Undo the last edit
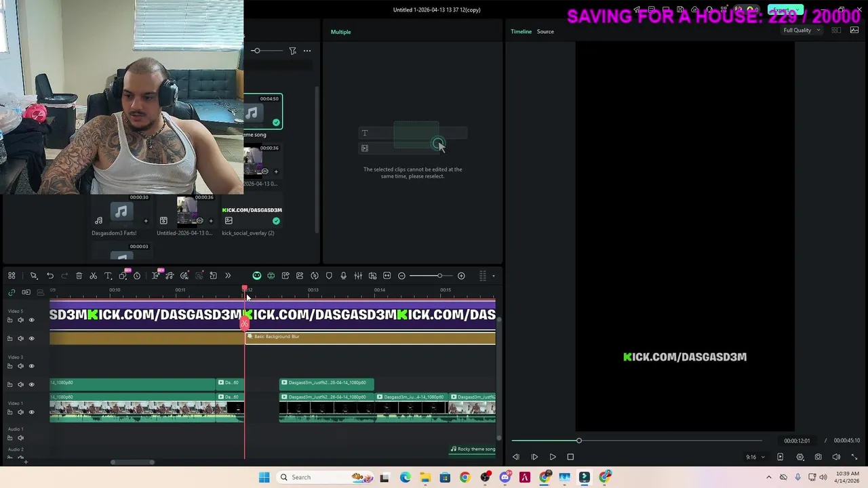The height and width of the screenshot is (488, 868). pyautogui.click(x=50, y=276)
